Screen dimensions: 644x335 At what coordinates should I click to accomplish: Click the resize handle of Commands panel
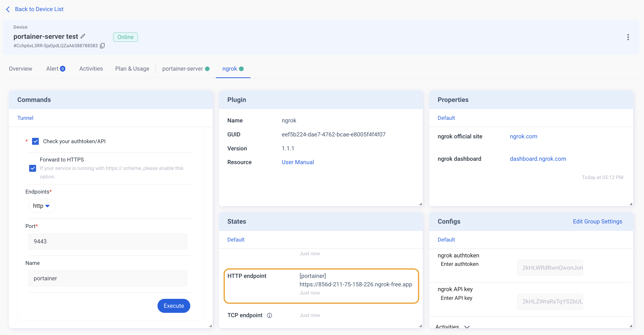coord(210,326)
